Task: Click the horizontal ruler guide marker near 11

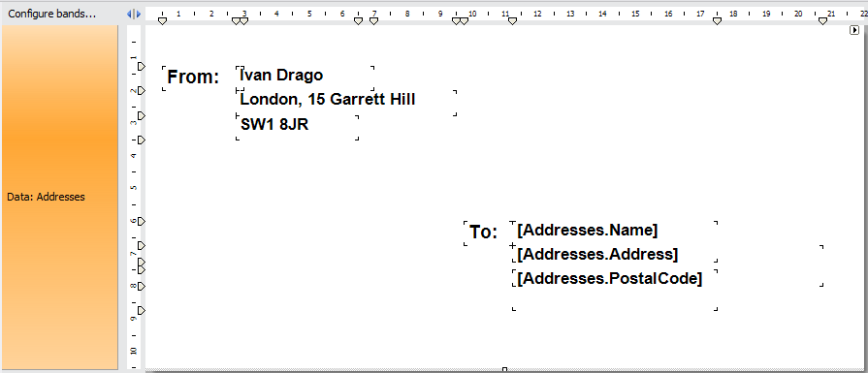Action: [513, 21]
